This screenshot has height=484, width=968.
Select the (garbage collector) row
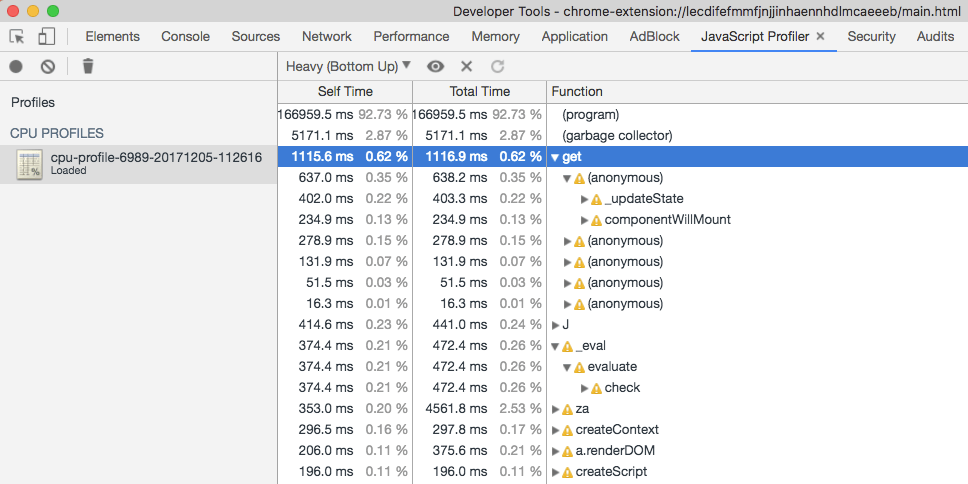(x=623, y=135)
